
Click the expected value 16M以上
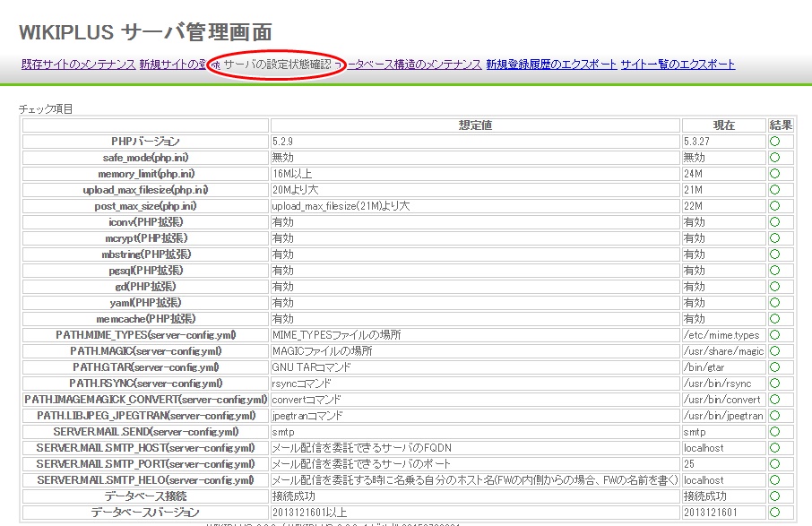(x=292, y=174)
